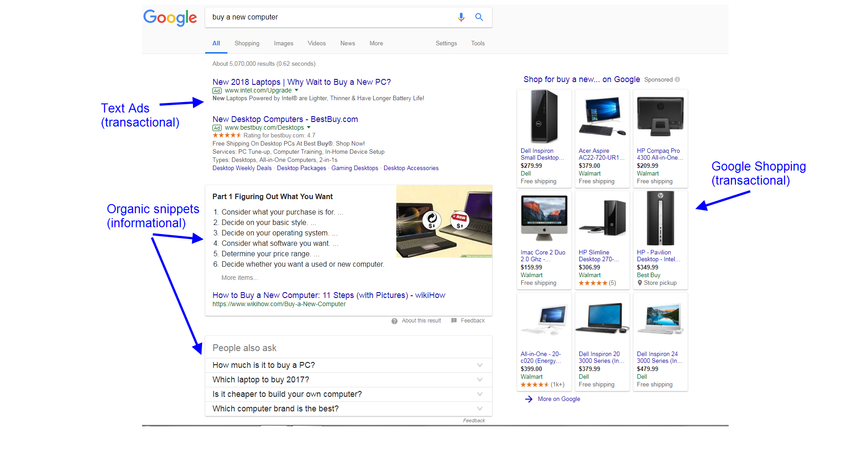Screen dimensions: 868x469
Task: Click the Sponsored info icon
Action: tap(677, 79)
